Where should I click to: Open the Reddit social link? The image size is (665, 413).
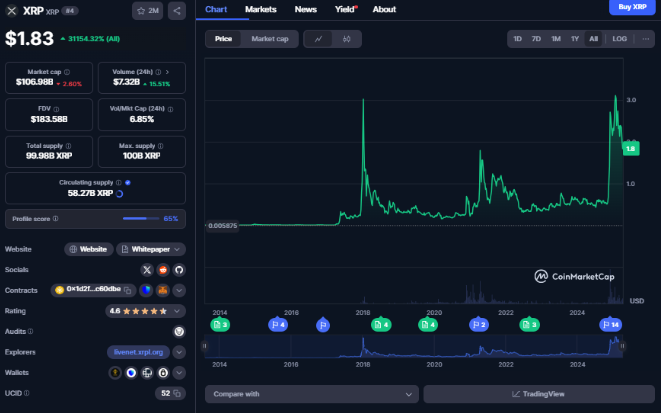[162, 270]
